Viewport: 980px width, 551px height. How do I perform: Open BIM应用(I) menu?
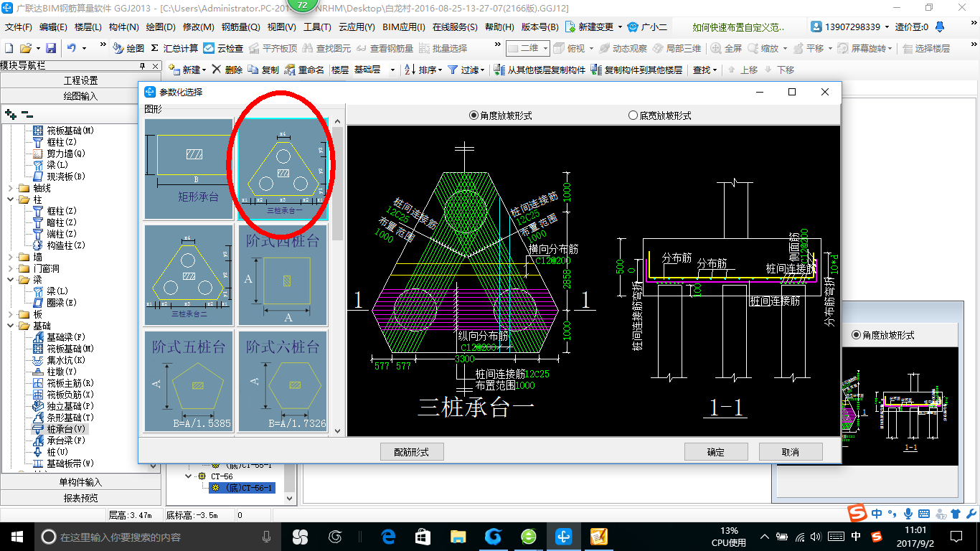point(404,27)
